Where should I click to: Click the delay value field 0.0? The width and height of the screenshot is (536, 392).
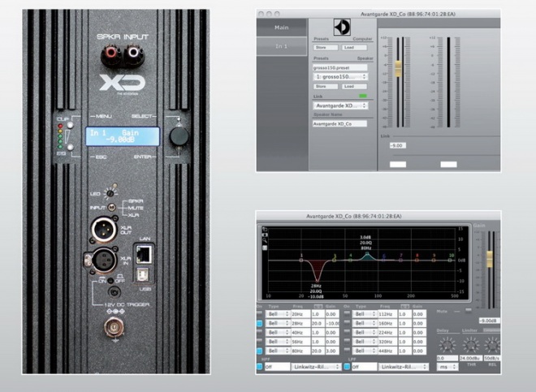point(447,358)
